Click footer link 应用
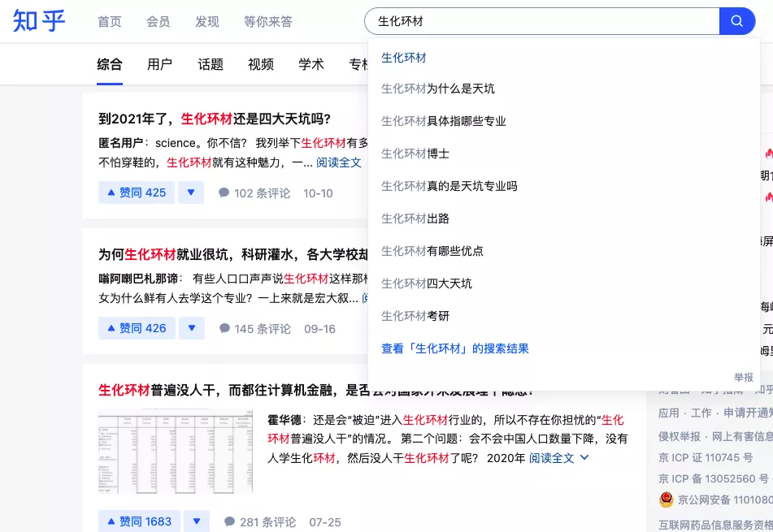This screenshot has height=532, width=773. (x=668, y=413)
